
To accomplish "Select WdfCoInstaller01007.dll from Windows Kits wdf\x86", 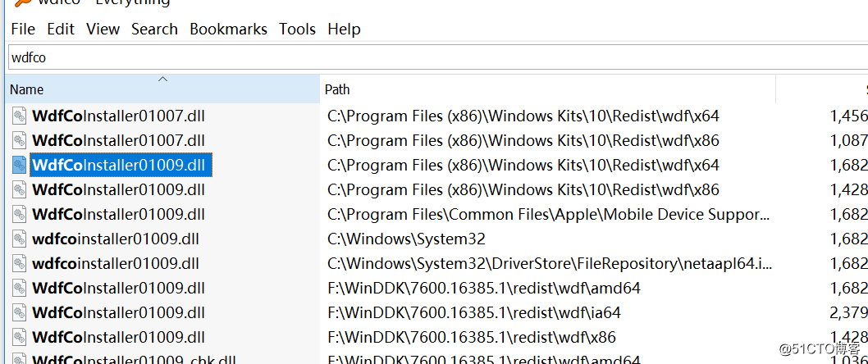I will 118,140.
